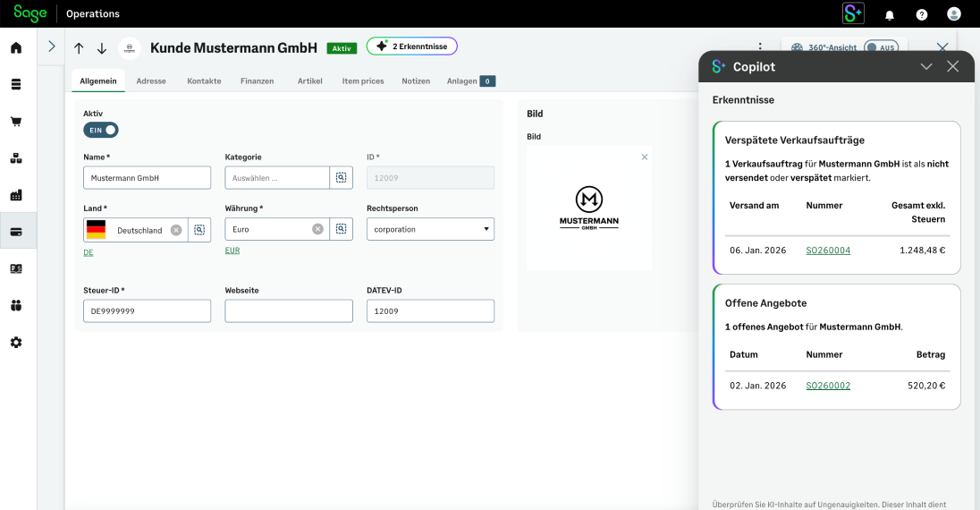Switch to the Kontakte tab

click(x=204, y=81)
